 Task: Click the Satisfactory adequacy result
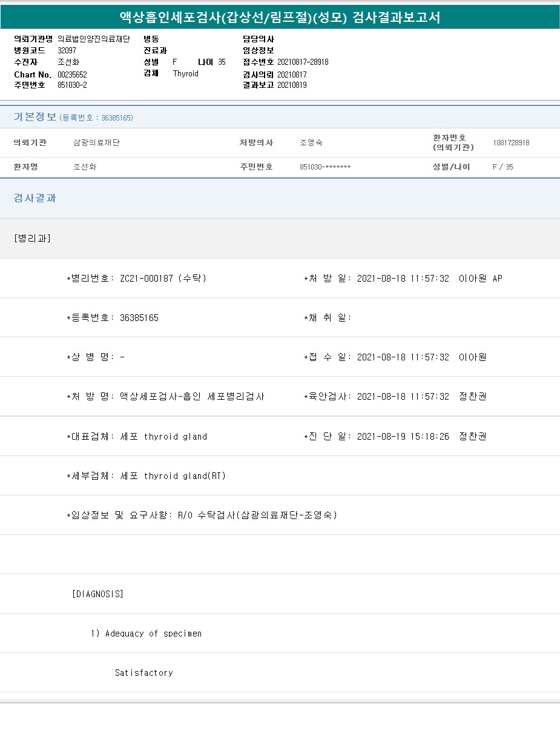[x=144, y=673]
